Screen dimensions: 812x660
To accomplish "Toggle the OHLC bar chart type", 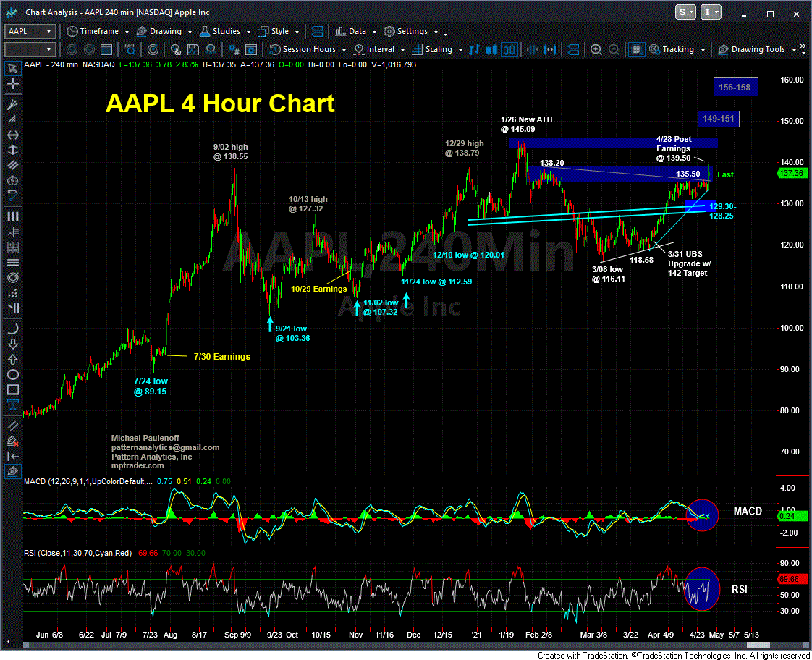I will pyautogui.click(x=474, y=50).
